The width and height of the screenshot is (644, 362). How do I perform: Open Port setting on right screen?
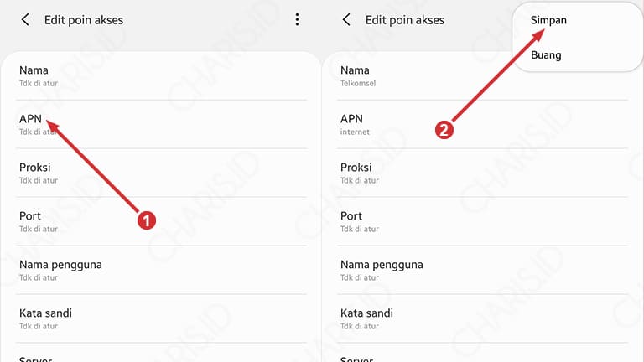pos(352,220)
